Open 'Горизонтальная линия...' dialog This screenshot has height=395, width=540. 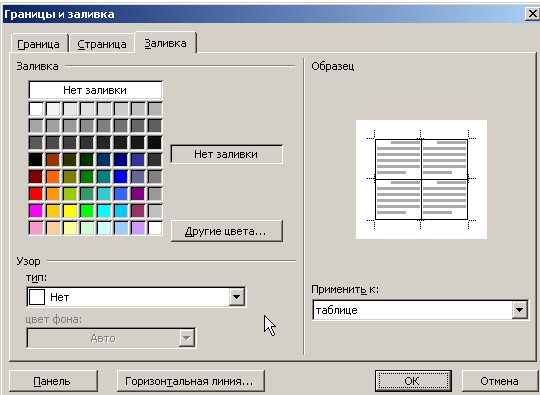pos(191,381)
